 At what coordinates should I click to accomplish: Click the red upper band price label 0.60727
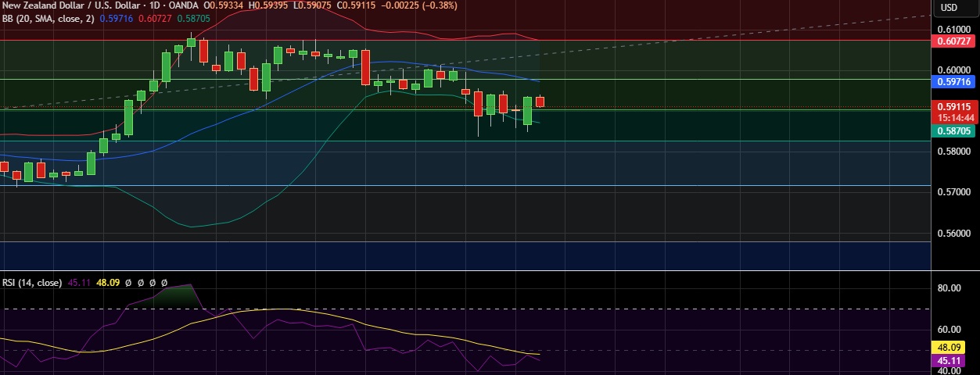tap(953, 40)
